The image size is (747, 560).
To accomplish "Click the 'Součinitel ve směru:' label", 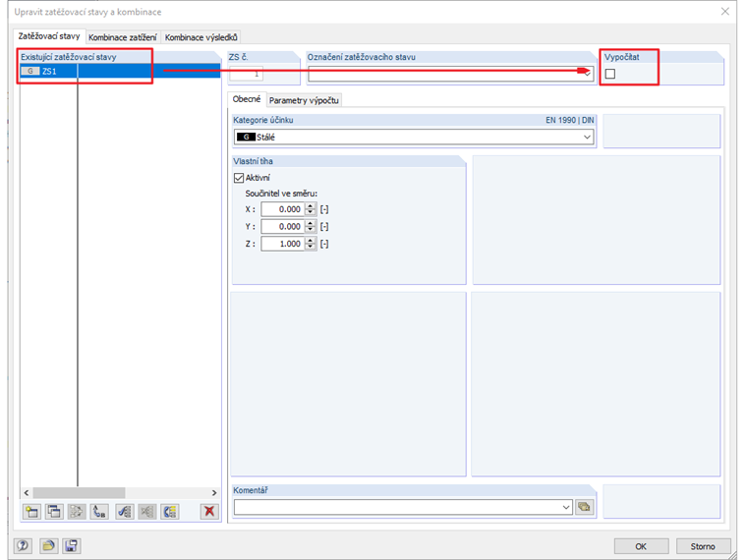I will pos(281,194).
